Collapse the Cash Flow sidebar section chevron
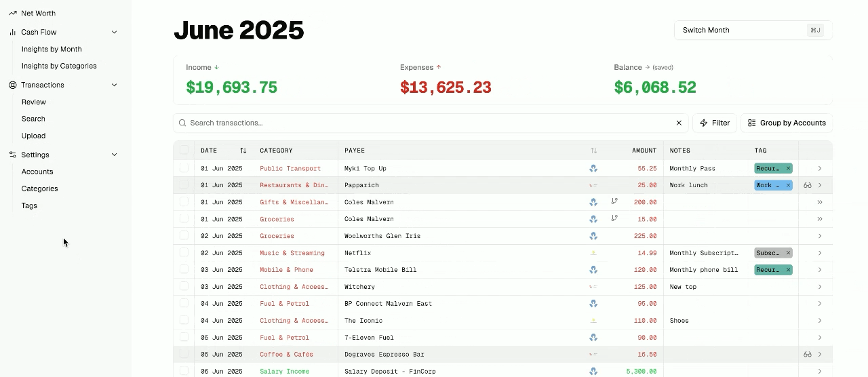 coord(114,32)
